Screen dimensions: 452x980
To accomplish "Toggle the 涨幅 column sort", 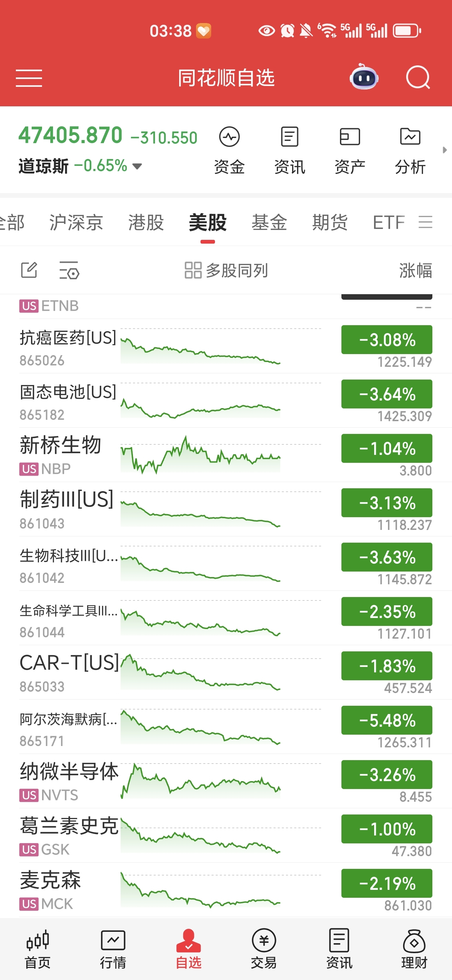I will (x=415, y=270).
